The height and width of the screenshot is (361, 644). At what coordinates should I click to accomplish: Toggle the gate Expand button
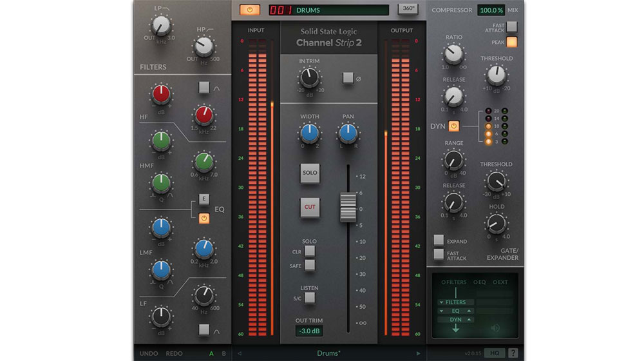439,240
